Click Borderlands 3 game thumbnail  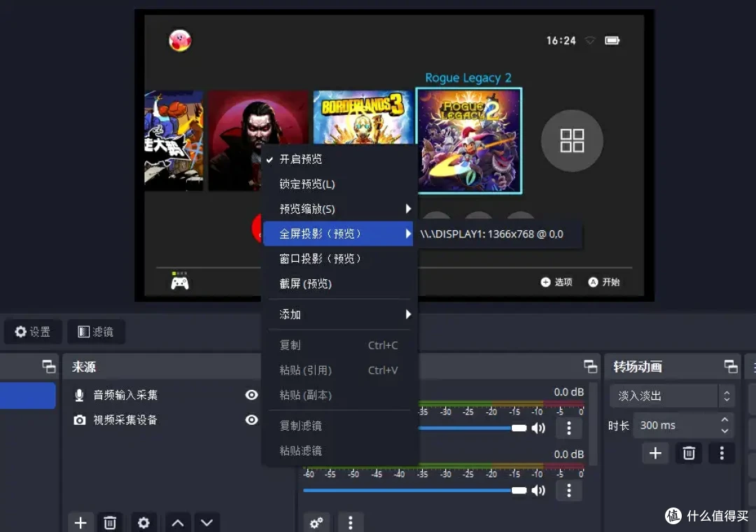(363, 118)
